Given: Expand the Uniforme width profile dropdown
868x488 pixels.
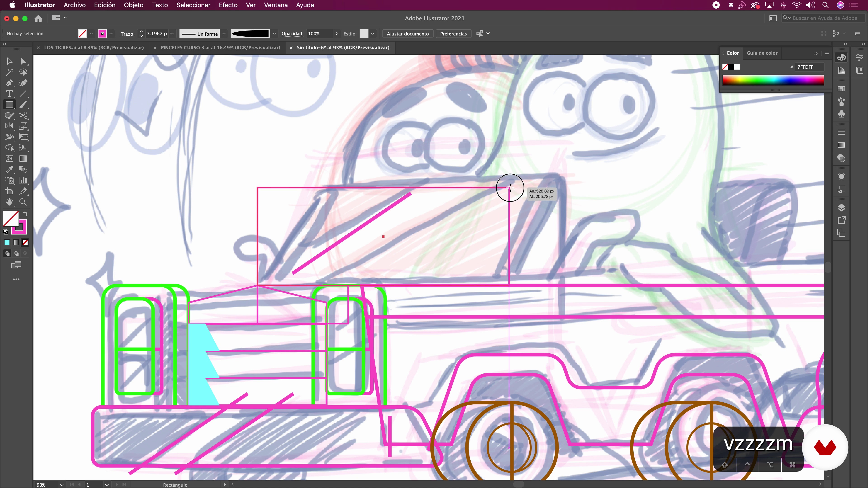Looking at the screenshot, I should pyautogui.click(x=224, y=34).
